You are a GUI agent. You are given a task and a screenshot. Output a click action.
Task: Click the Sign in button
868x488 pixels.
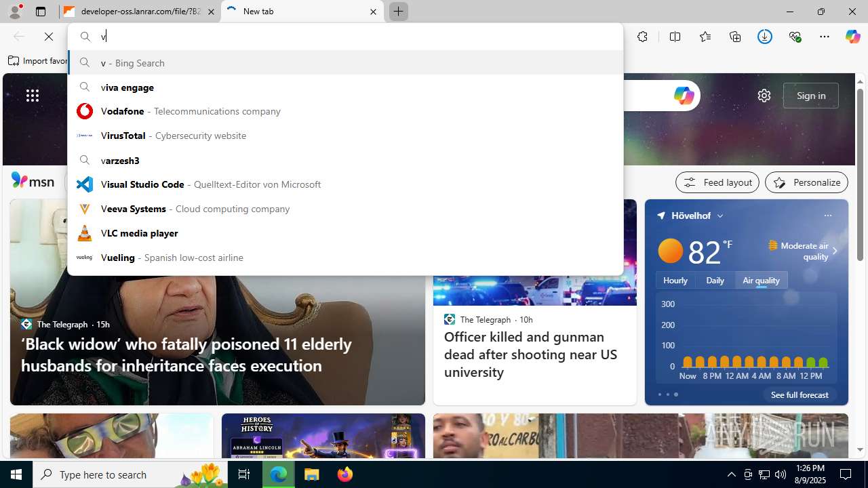tap(811, 96)
